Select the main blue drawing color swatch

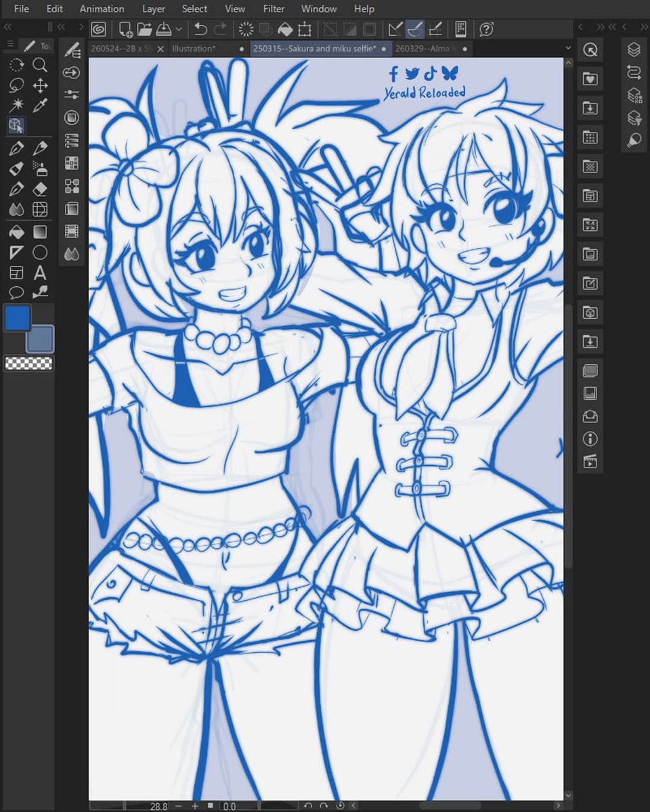tap(17, 317)
